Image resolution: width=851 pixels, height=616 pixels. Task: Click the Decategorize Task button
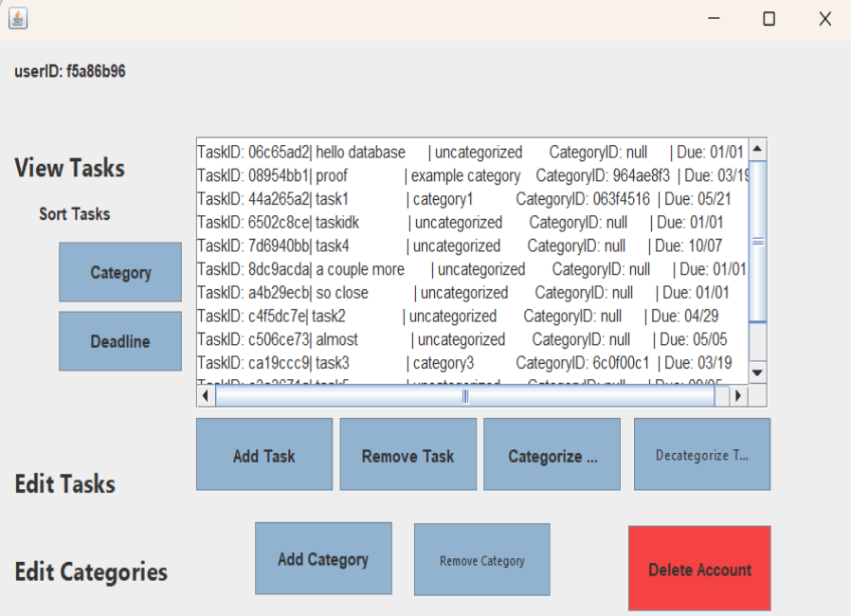[x=701, y=455]
